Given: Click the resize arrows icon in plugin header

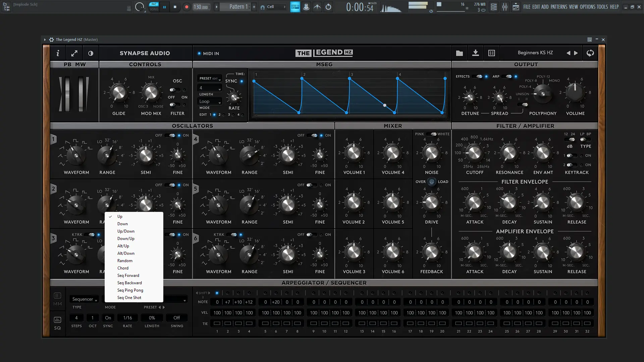Looking at the screenshot, I should (x=74, y=53).
